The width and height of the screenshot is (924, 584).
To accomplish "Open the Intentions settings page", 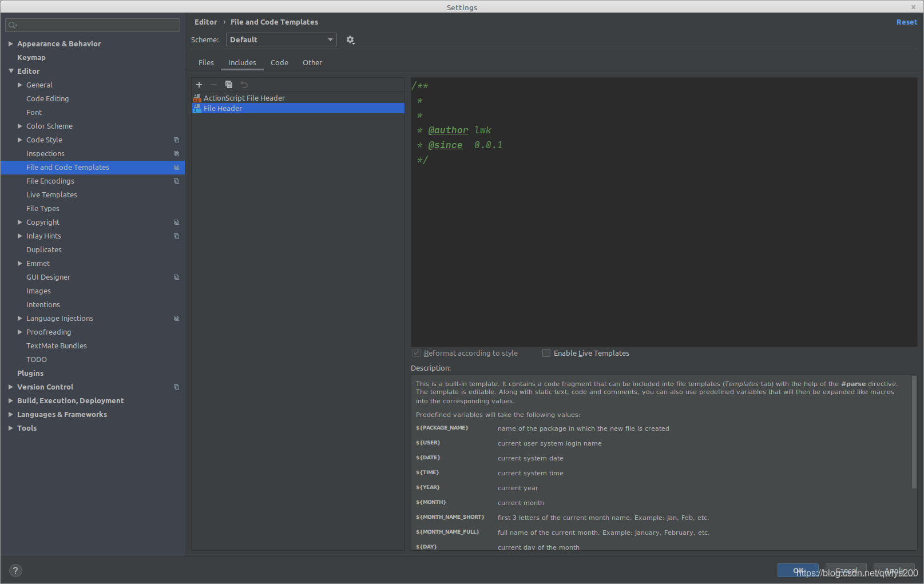I will (43, 304).
